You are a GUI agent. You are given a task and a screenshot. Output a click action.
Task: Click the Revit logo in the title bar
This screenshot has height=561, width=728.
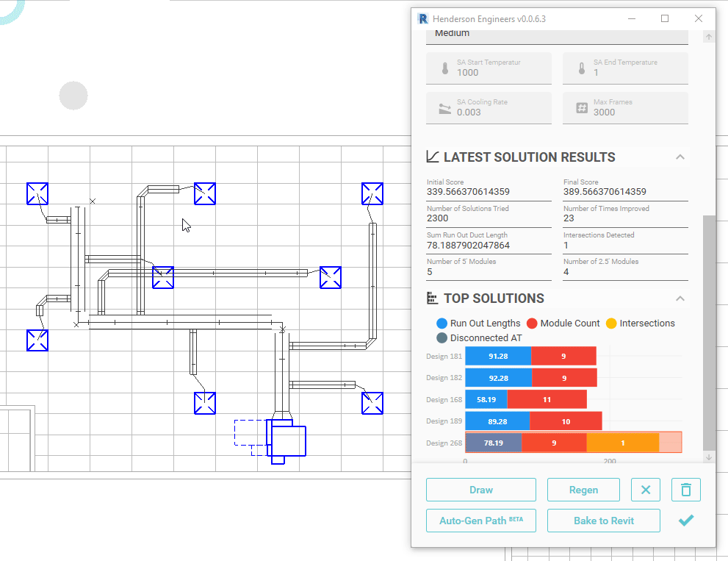click(x=423, y=18)
